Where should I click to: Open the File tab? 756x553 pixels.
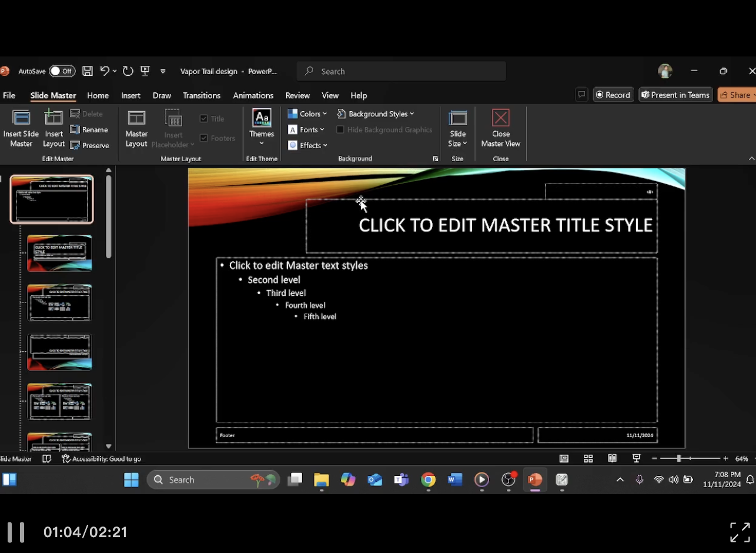coord(9,95)
